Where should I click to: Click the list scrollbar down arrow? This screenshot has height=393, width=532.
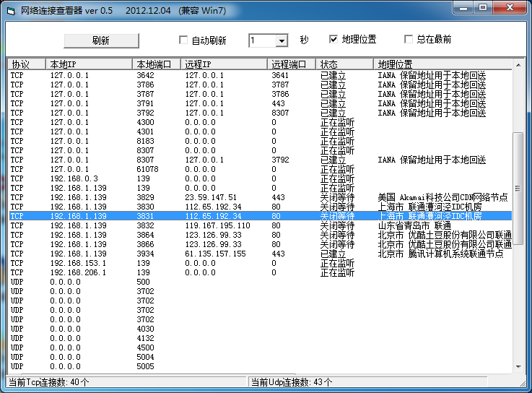point(518,367)
